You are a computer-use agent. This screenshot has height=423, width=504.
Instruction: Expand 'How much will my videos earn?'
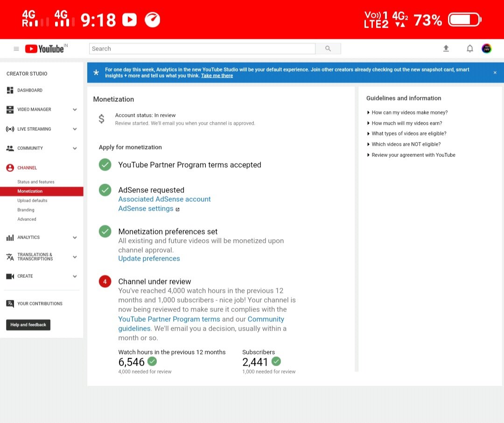404,123
